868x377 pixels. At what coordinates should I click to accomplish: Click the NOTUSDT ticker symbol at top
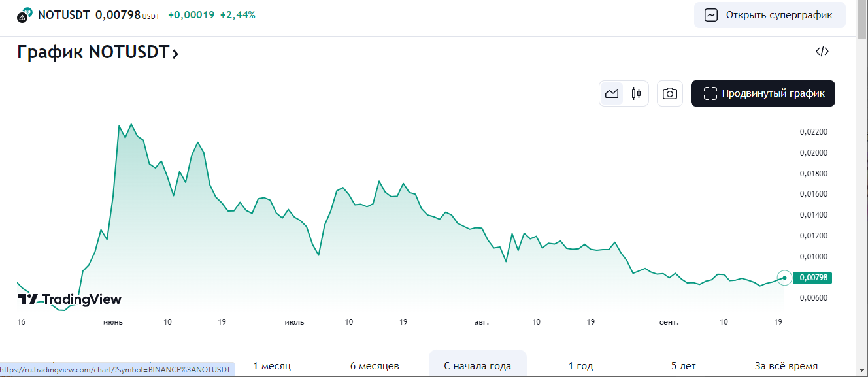(x=63, y=15)
